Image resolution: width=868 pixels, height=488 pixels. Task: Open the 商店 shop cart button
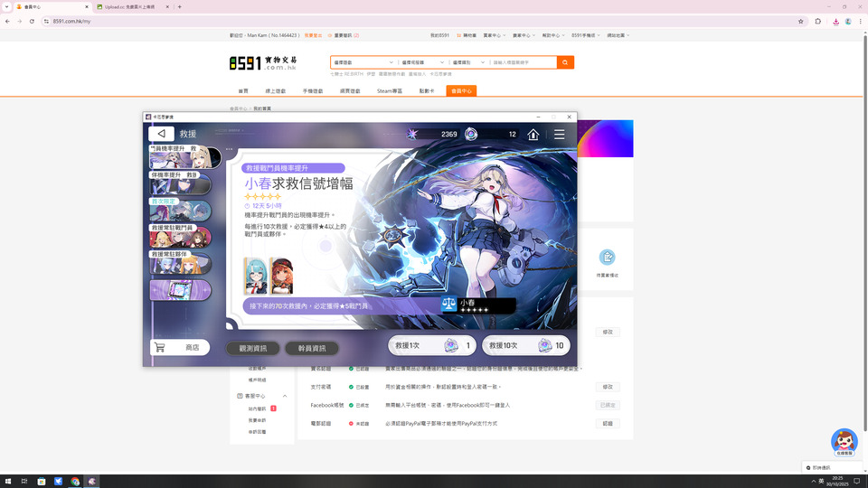[x=180, y=347]
